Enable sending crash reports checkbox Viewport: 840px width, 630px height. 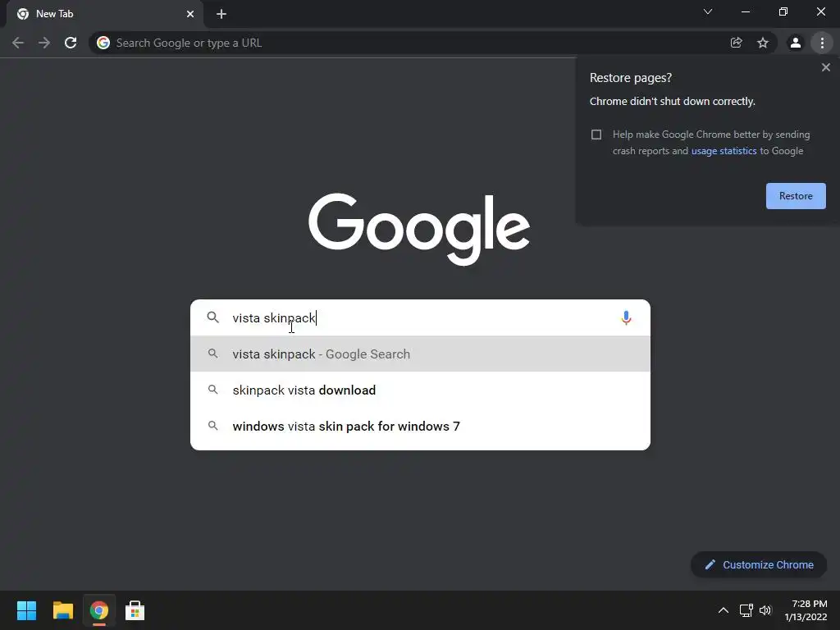[x=596, y=135]
